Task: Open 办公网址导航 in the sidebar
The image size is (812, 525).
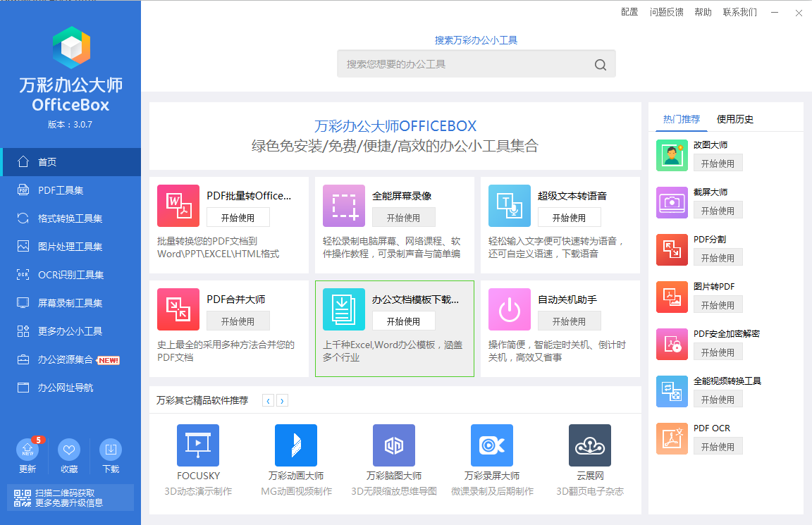Action: tap(70, 388)
